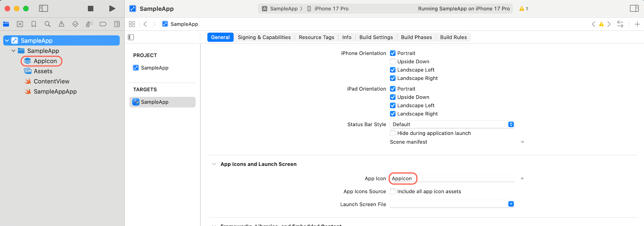Go back in editor history
This screenshot has width=644, height=226.
pos(145,24)
